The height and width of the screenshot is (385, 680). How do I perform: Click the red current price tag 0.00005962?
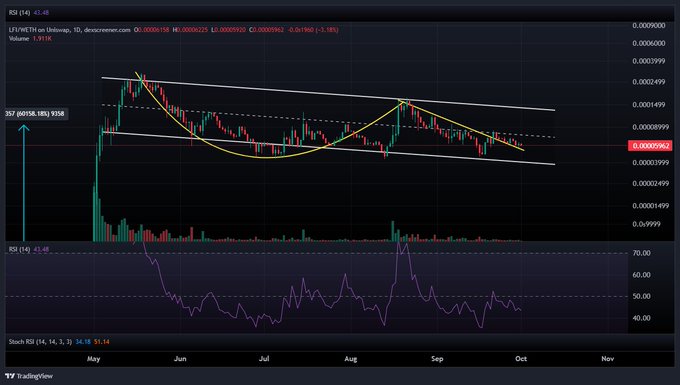point(651,146)
